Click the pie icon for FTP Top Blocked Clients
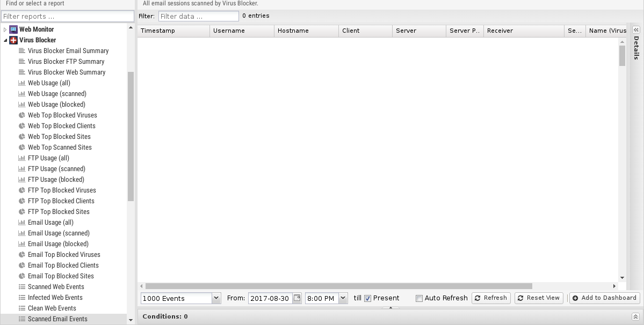Image resolution: width=644 pixels, height=325 pixels. (22, 201)
